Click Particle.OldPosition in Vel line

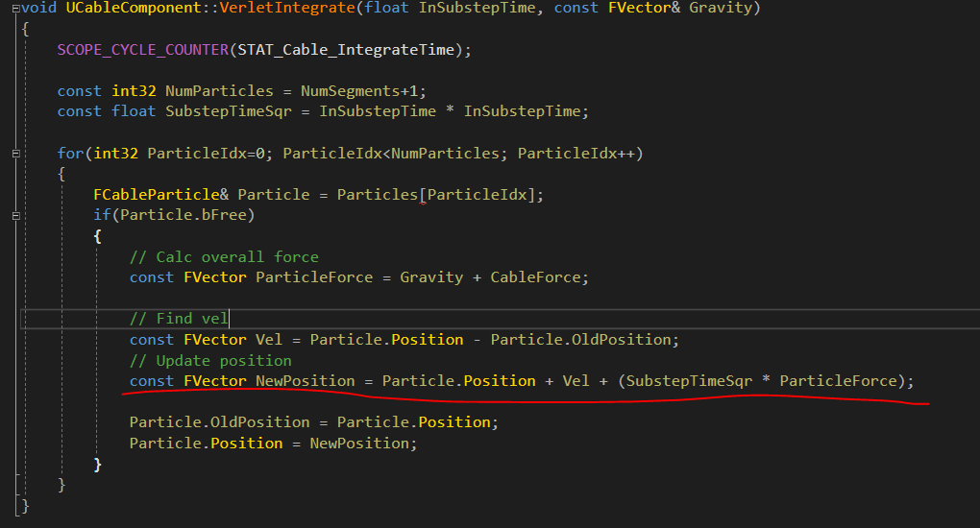[580, 340]
